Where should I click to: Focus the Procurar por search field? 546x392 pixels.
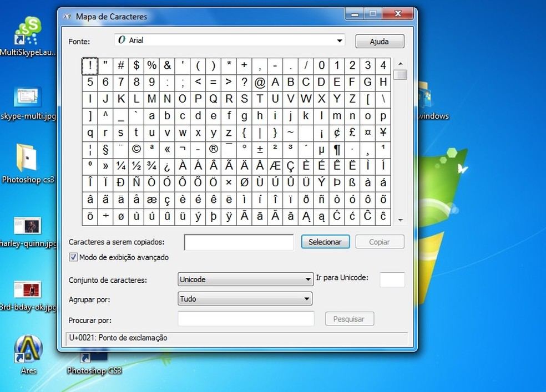tap(246, 319)
